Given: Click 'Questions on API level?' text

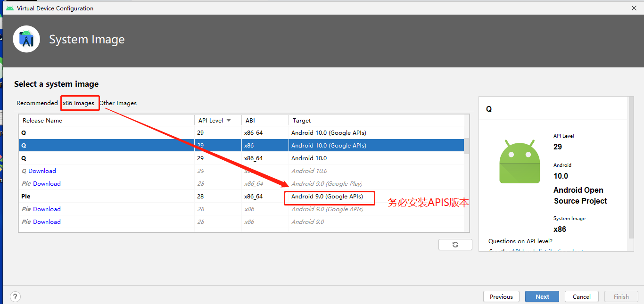Looking at the screenshot, I should (520, 241).
